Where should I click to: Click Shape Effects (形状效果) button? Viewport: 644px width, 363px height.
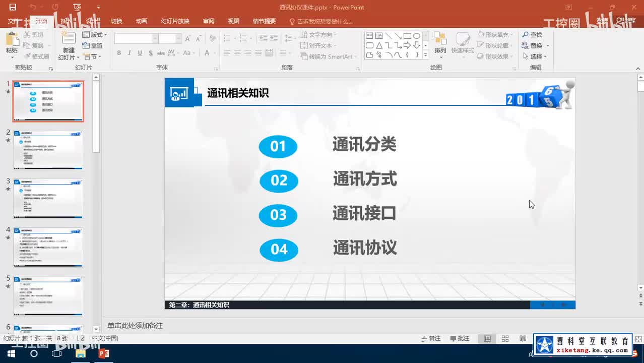[495, 56]
